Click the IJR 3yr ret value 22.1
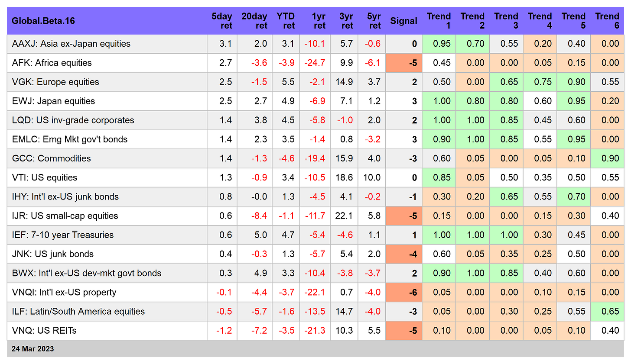Screen dimensions: 631x364 coord(344,216)
